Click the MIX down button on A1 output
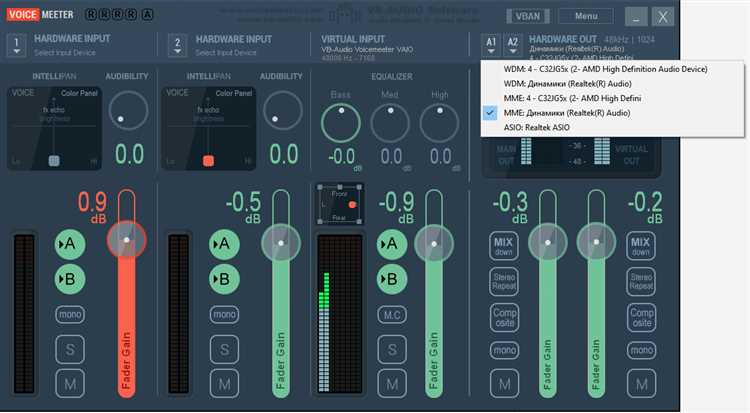750x413 pixels. tap(504, 245)
